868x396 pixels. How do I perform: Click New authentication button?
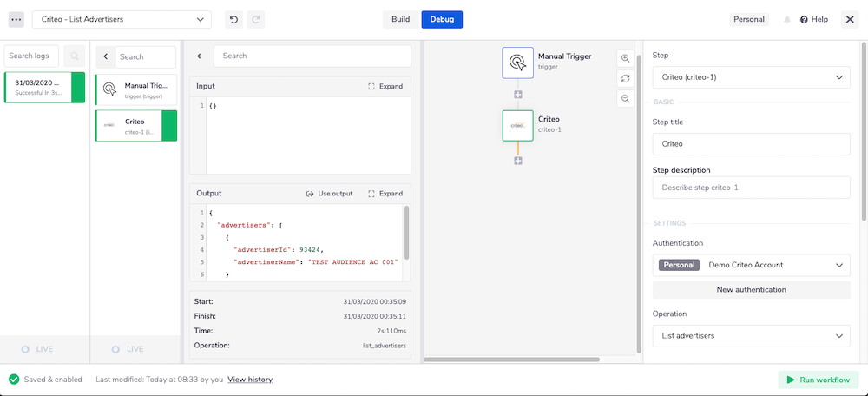pos(751,290)
